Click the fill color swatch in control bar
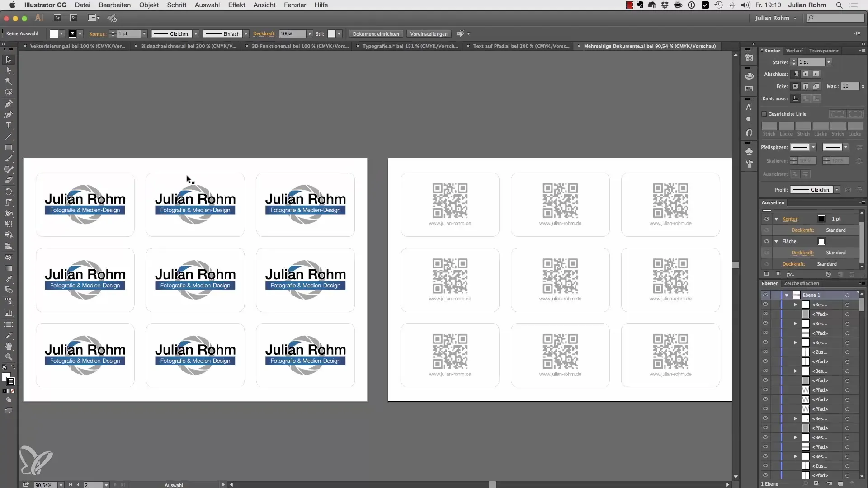Image resolution: width=868 pixels, height=488 pixels. pyautogui.click(x=54, y=34)
